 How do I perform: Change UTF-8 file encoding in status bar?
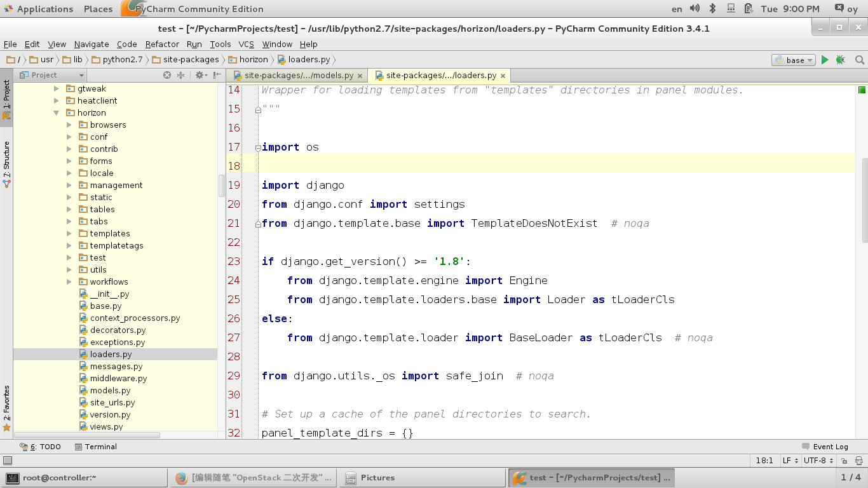[818, 461]
